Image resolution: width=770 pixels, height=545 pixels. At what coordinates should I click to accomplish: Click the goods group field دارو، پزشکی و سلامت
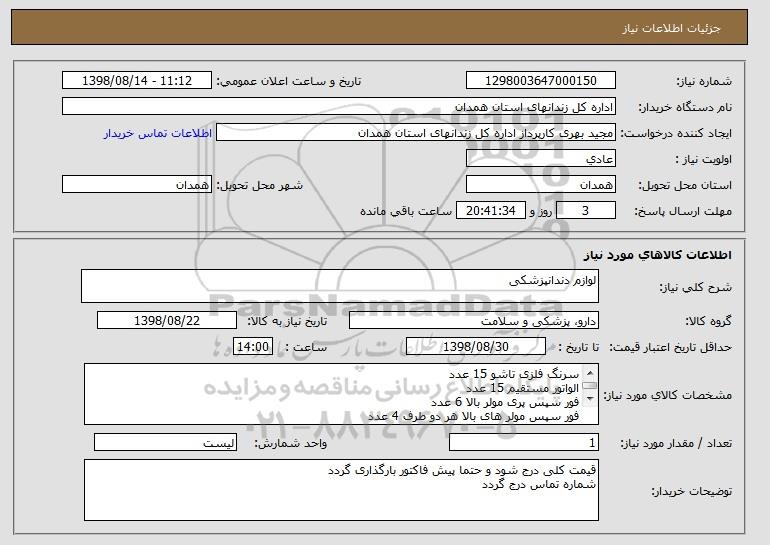(x=474, y=321)
